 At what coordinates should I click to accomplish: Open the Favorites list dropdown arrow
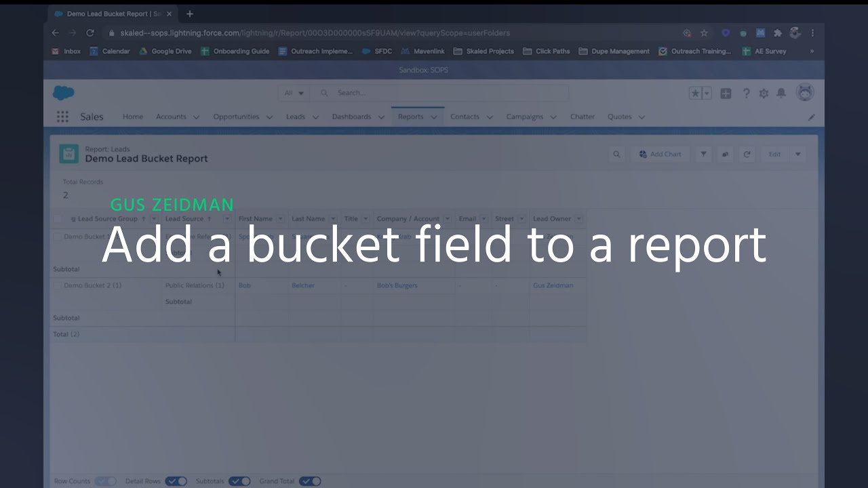tap(707, 94)
